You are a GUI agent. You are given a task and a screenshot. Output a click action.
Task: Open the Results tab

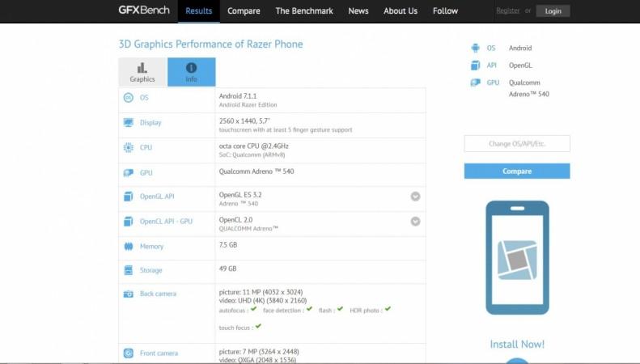coord(199,11)
